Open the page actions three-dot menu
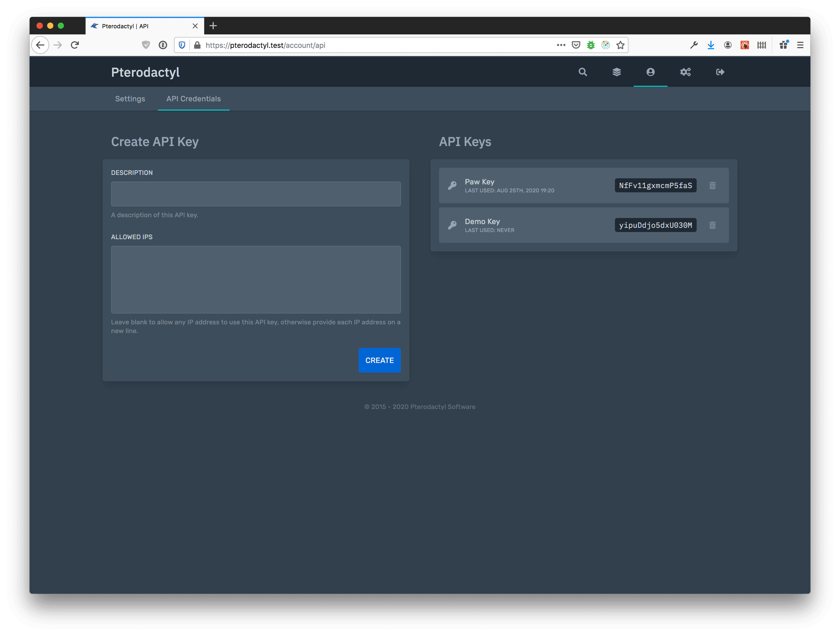Viewport: 840px width, 636px height. (561, 45)
